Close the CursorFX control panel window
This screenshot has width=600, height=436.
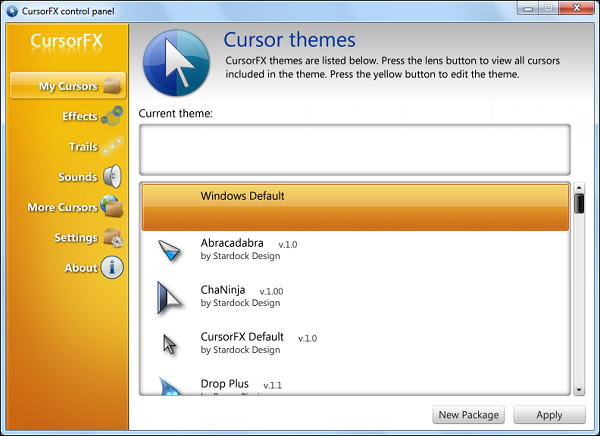pyautogui.click(x=577, y=8)
